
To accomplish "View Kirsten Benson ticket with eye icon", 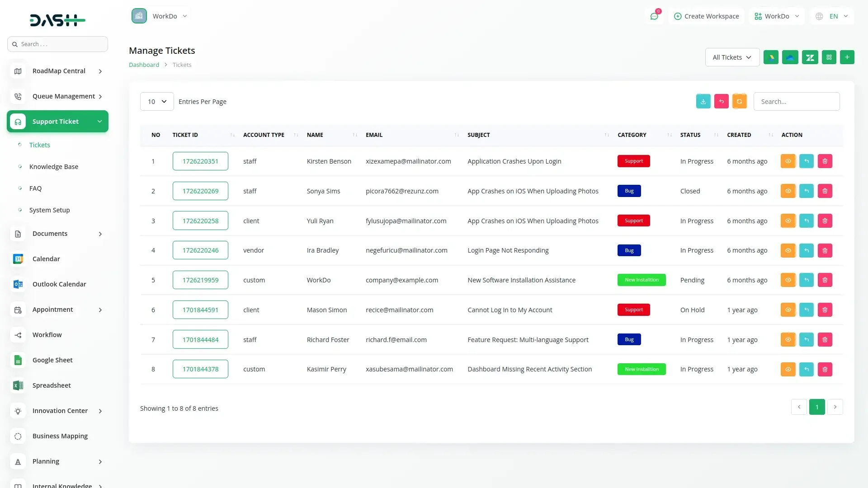I will tap(788, 161).
